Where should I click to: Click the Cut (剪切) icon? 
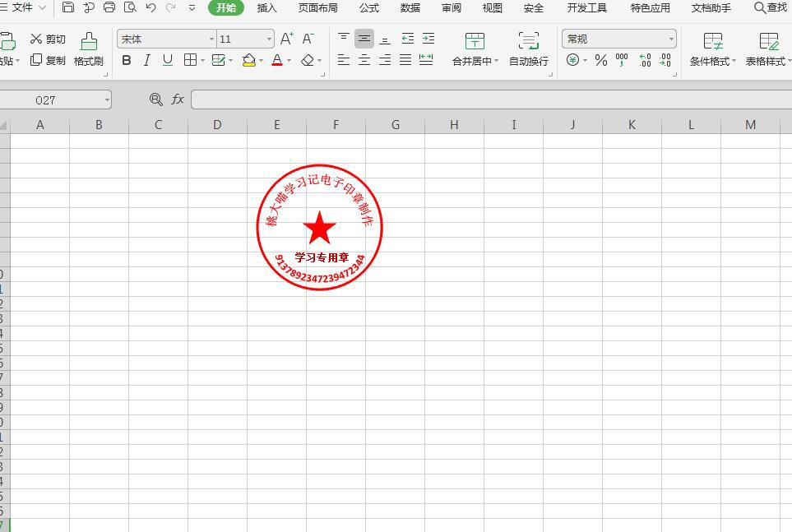point(36,38)
